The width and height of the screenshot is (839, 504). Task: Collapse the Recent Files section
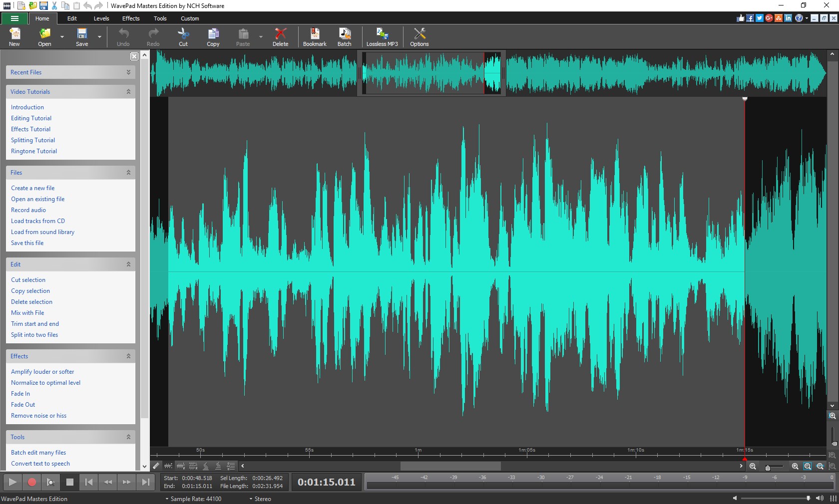click(128, 72)
